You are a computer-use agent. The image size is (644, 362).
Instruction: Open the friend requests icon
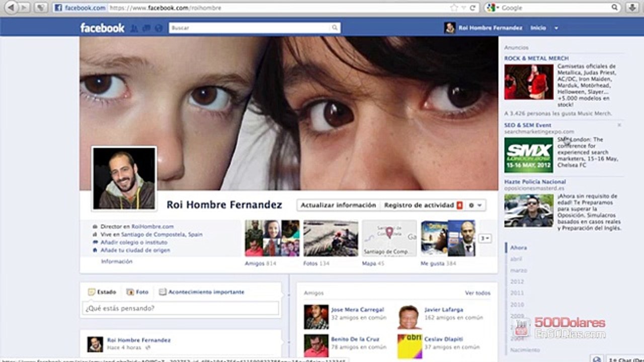coord(134,28)
